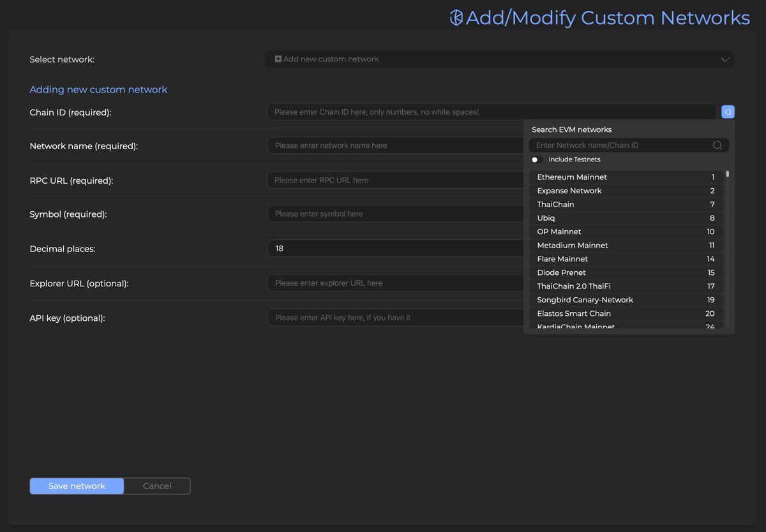Select ThaiChain 2.0 ThaiFi entry
The width and height of the screenshot is (766, 532).
(626, 286)
